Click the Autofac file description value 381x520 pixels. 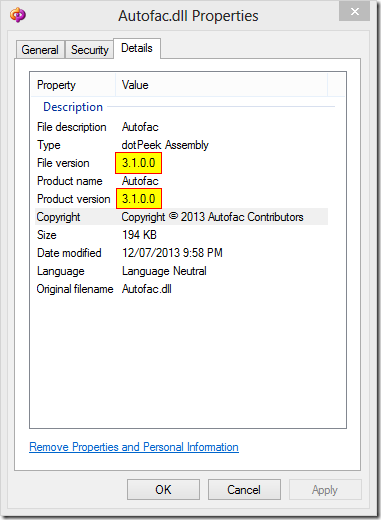click(x=140, y=127)
